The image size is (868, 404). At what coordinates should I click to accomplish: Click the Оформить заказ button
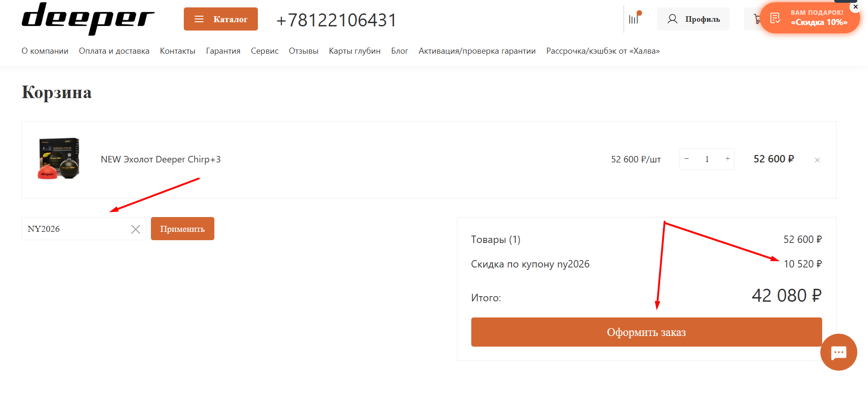pyautogui.click(x=646, y=332)
